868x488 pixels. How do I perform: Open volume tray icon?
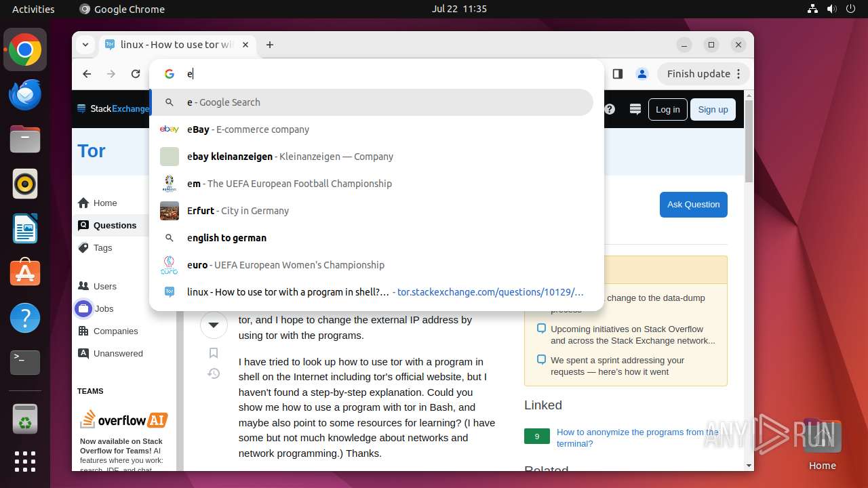(x=832, y=9)
